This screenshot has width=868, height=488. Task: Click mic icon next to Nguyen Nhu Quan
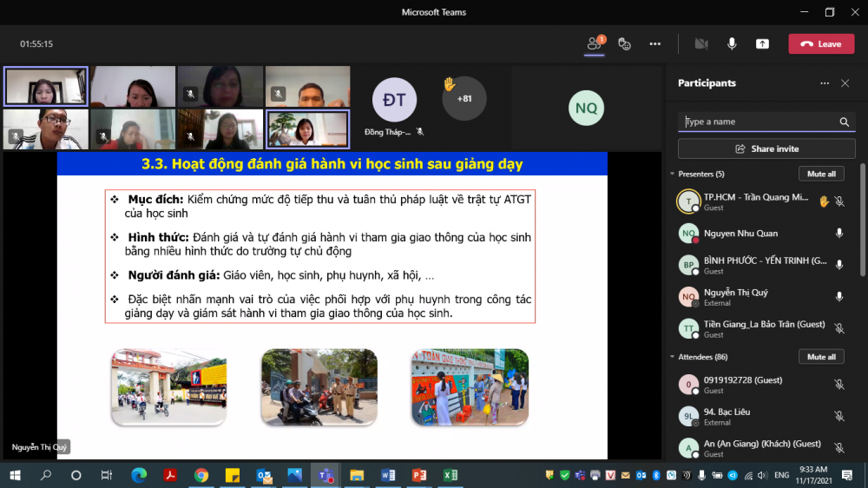click(x=839, y=234)
